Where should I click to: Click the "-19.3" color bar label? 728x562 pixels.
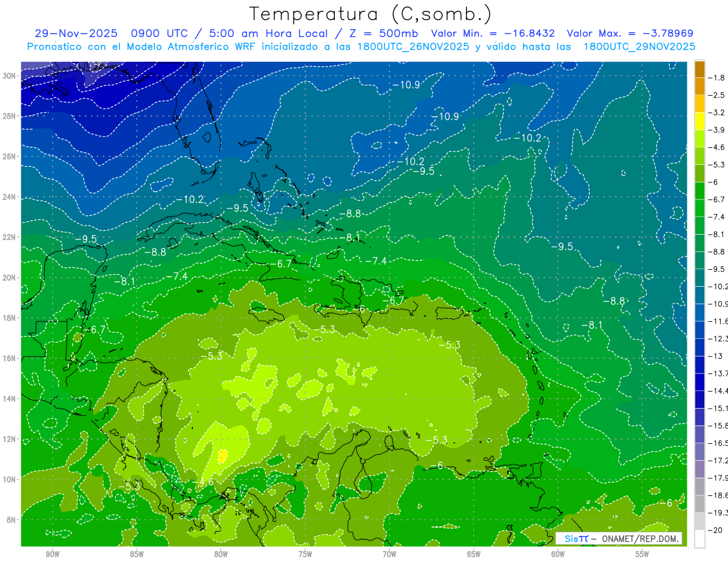tap(718, 512)
